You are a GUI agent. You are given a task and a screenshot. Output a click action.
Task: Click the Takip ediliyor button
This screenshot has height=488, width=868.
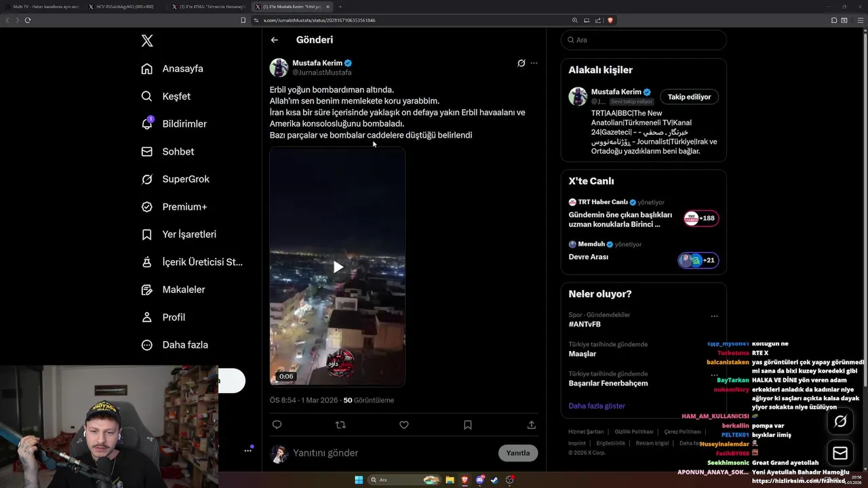point(689,97)
